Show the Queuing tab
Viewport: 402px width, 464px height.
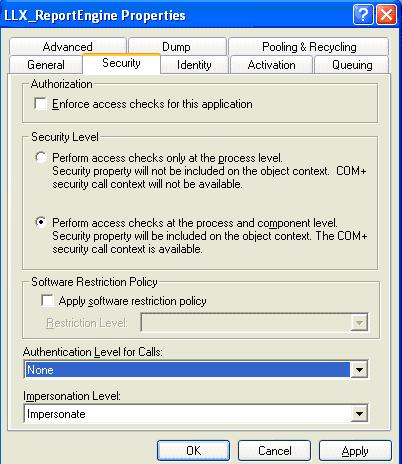[352, 64]
